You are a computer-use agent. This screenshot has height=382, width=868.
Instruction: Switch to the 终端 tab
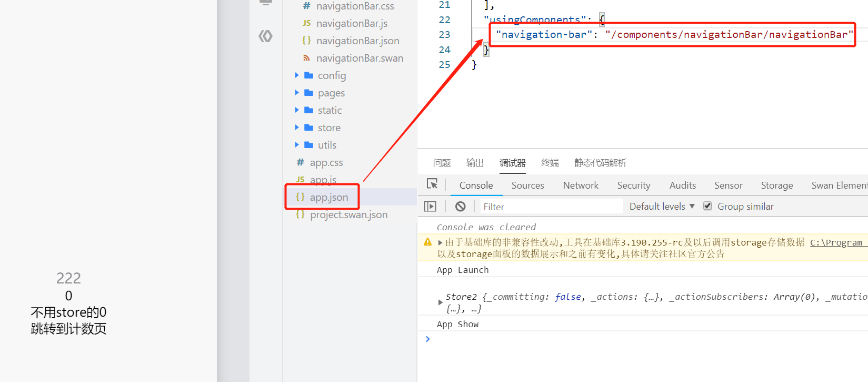550,163
